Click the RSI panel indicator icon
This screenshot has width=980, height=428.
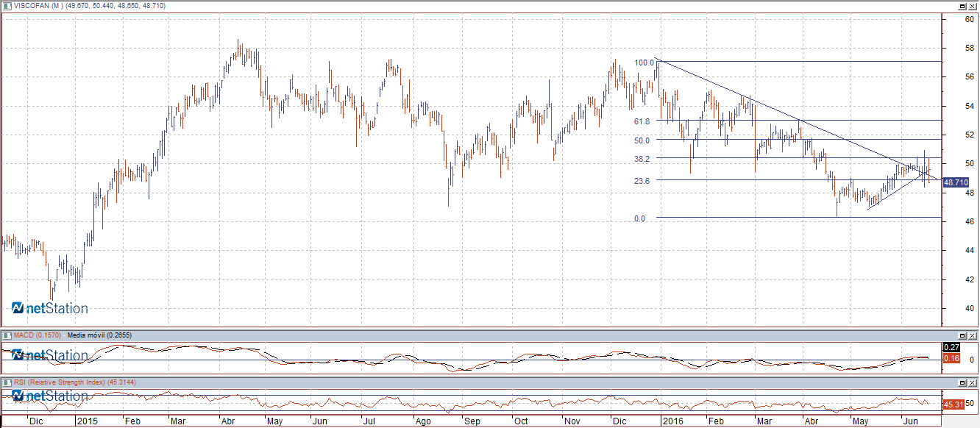[7, 382]
